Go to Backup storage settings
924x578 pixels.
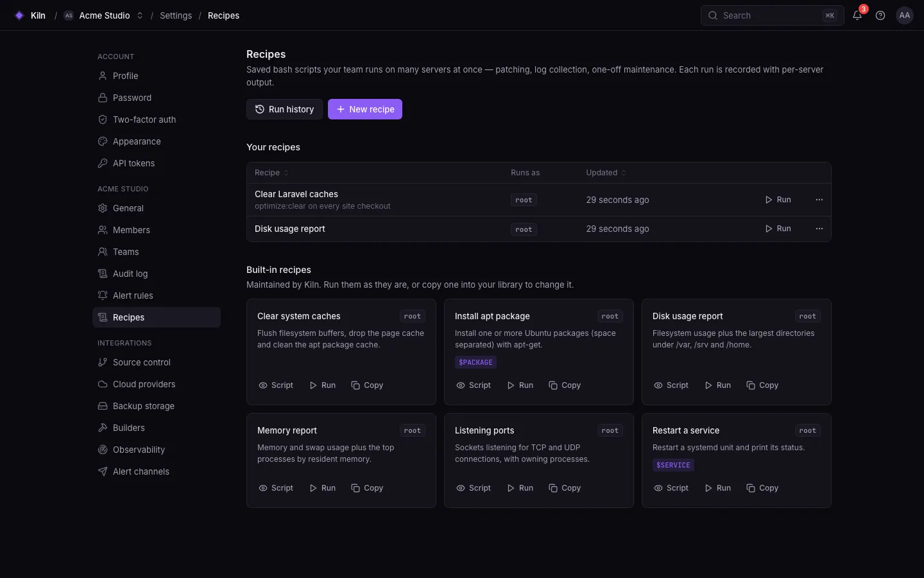pos(157,406)
